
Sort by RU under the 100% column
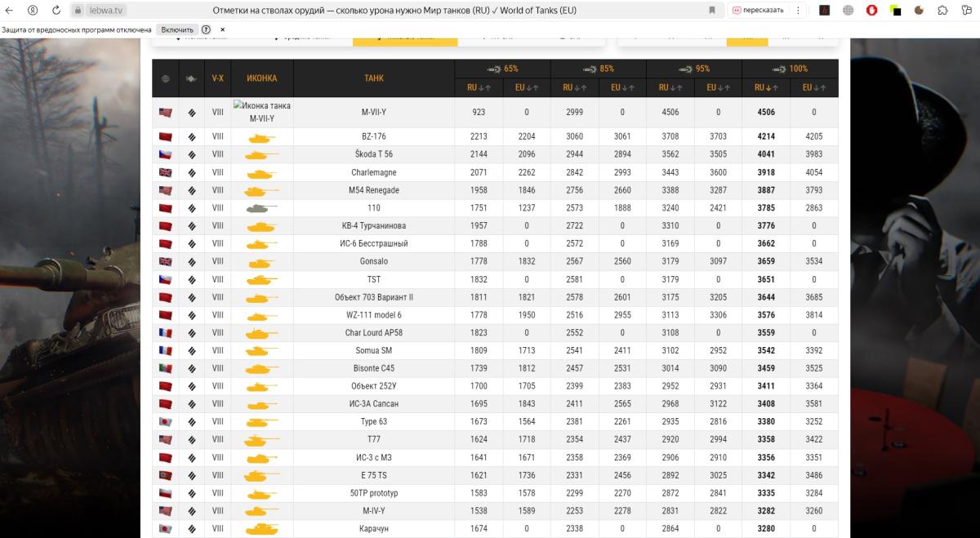(766, 87)
